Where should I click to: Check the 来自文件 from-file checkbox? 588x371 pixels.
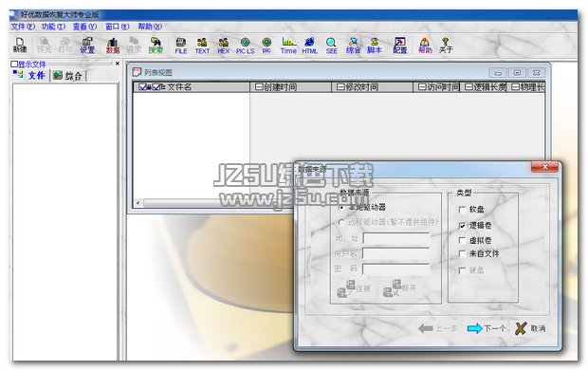463,254
